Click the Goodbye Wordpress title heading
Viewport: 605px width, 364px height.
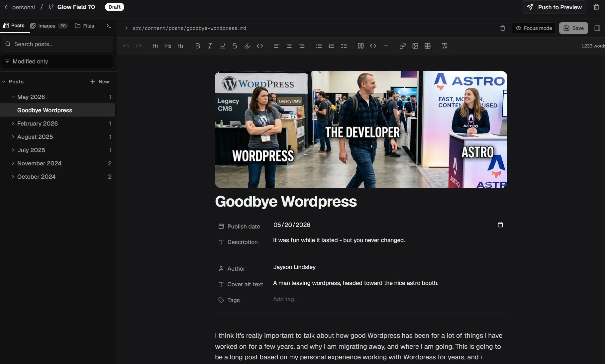(x=286, y=202)
